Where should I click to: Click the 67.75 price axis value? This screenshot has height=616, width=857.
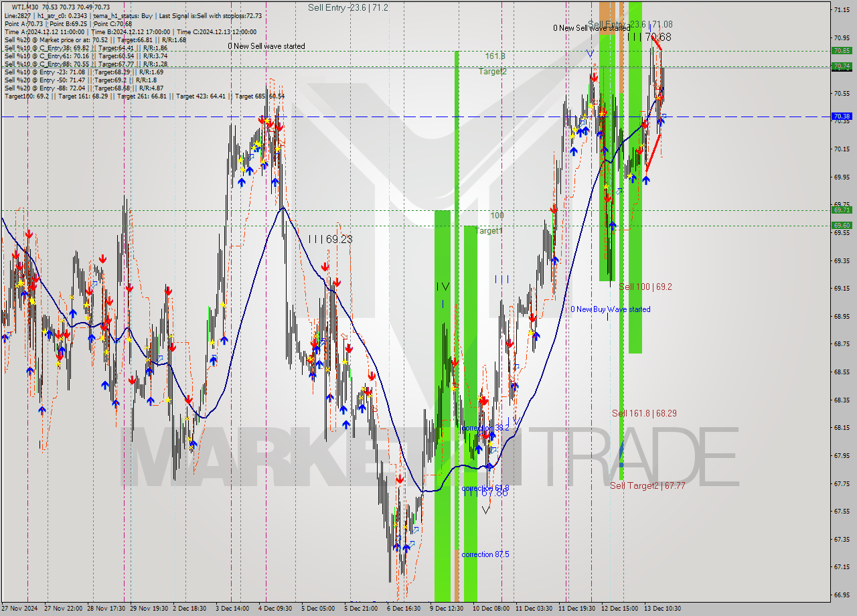(x=842, y=483)
